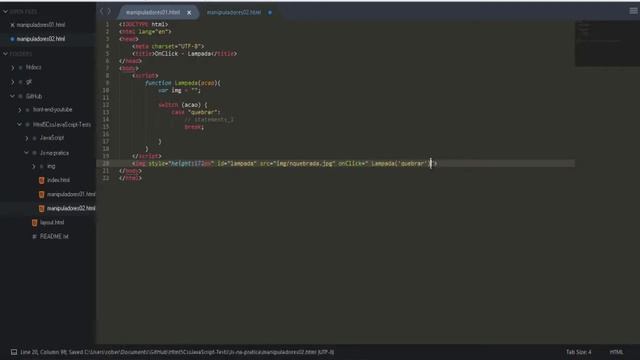Open the tab list menu at the top right
Screen dimensions: 640x360
tap(633, 11)
